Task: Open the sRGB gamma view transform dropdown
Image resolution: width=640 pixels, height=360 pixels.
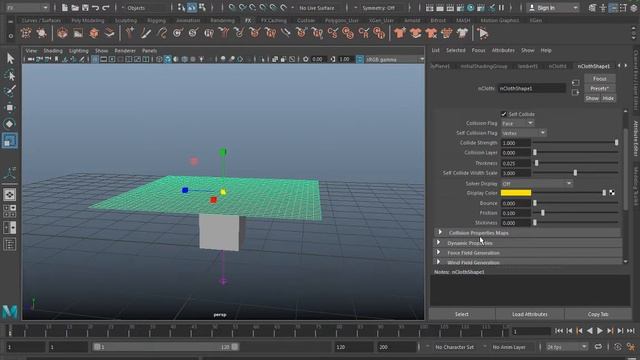Action: click(x=394, y=60)
